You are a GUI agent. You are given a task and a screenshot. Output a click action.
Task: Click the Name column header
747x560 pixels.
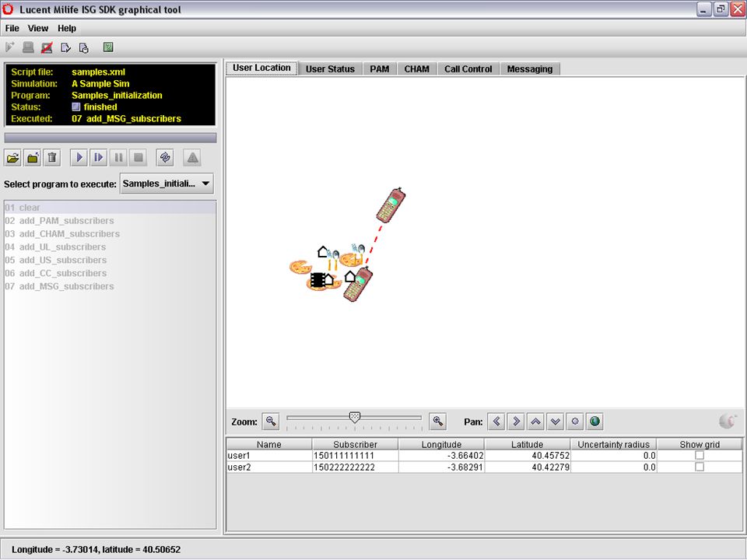(269, 444)
